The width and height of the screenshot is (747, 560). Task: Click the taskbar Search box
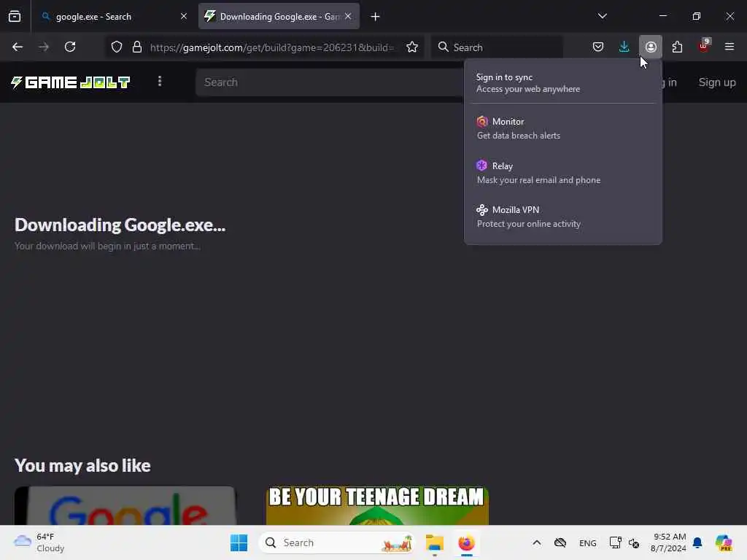(x=337, y=542)
